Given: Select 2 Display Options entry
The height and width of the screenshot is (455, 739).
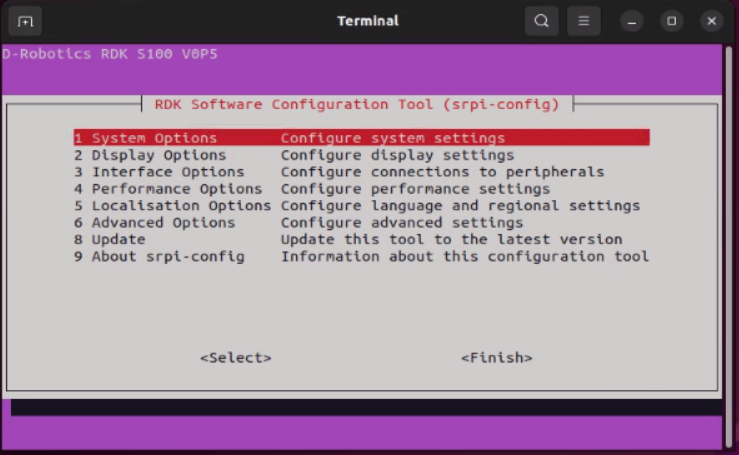Looking at the screenshot, I should (x=150, y=155).
